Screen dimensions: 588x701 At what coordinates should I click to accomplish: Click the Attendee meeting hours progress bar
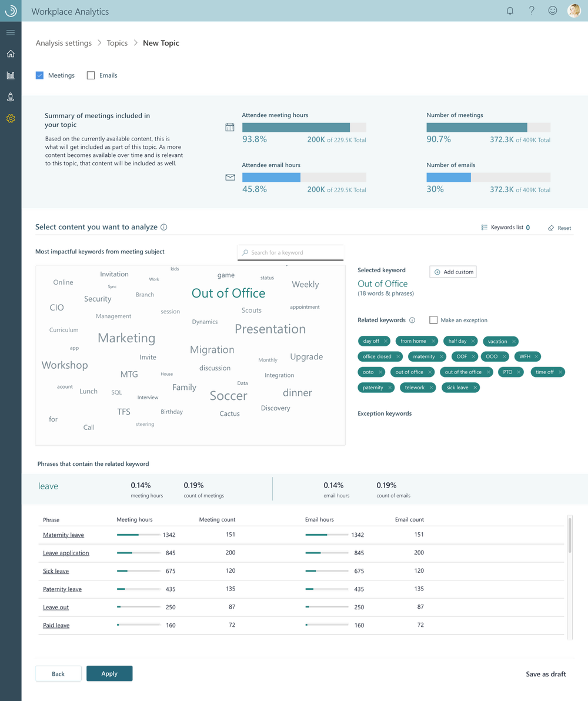click(x=296, y=127)
